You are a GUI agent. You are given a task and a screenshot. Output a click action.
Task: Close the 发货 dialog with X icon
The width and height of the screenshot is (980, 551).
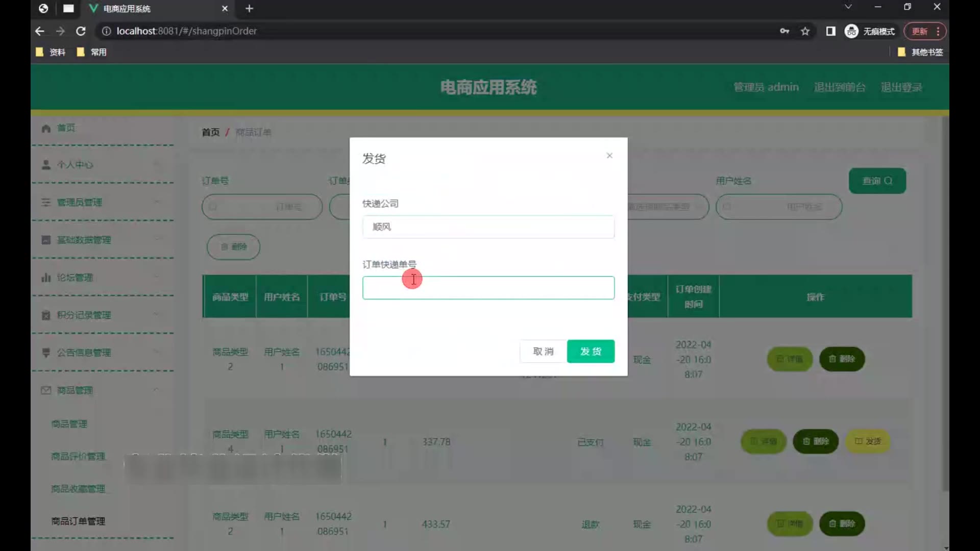(609, 156)
